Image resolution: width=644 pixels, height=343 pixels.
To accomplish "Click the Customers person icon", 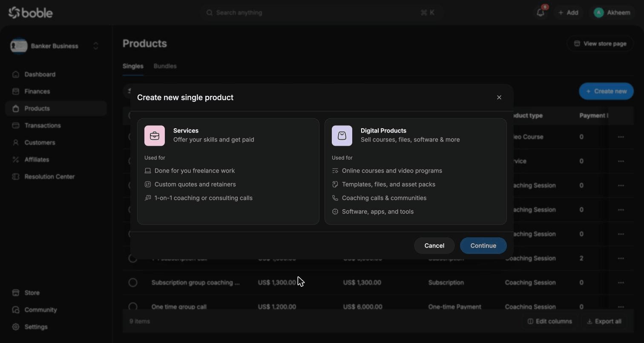I will [x=16, y=143].
